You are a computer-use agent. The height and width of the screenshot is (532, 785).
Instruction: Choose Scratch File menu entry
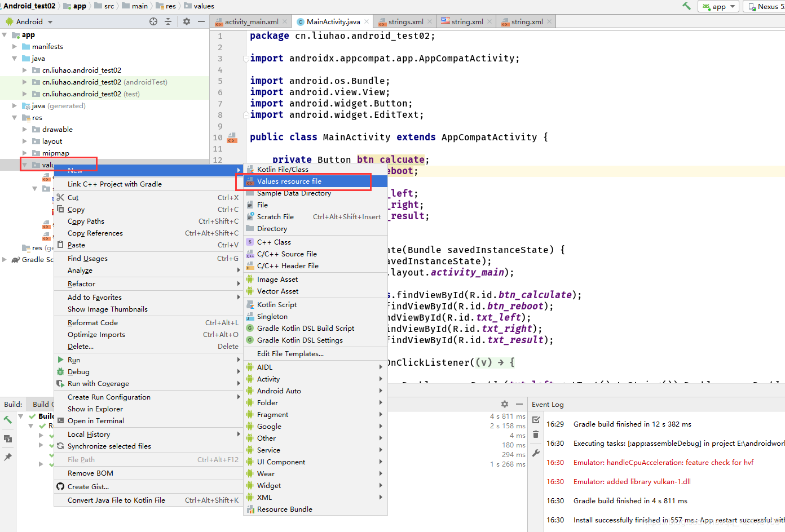point(315,216)
